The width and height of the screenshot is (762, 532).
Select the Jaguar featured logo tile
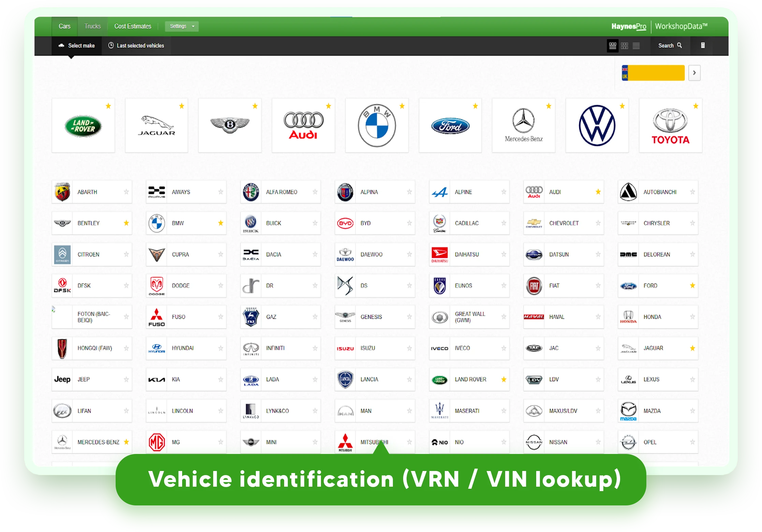[157, 126]
